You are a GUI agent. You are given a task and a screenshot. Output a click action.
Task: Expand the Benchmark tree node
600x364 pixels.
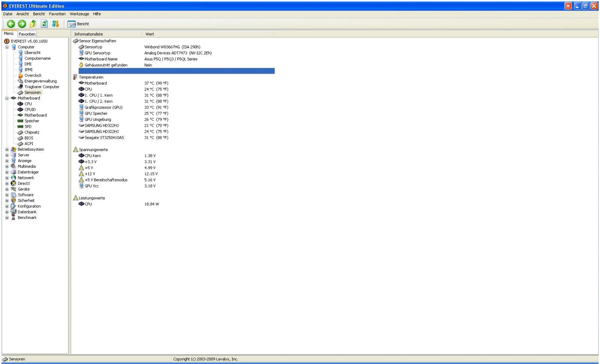click(x=7, y=218)
